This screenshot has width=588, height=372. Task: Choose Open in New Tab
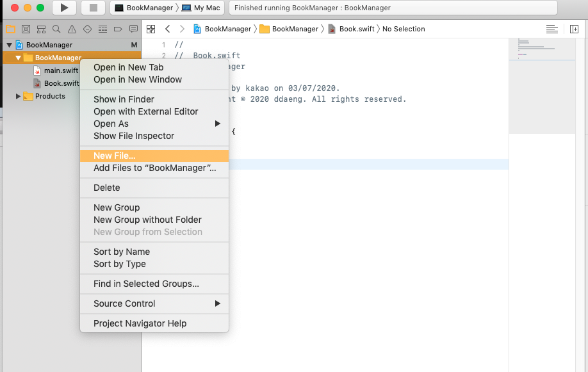154,67
